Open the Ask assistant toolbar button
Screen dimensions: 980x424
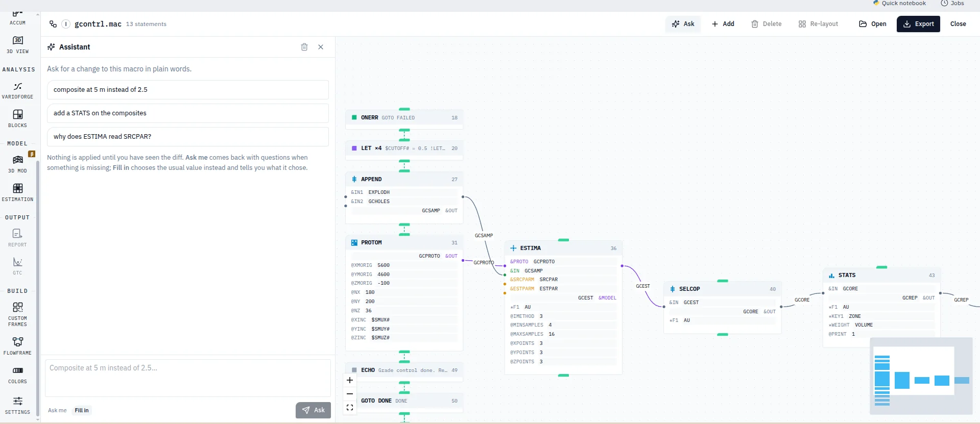(x=683, y=24)
